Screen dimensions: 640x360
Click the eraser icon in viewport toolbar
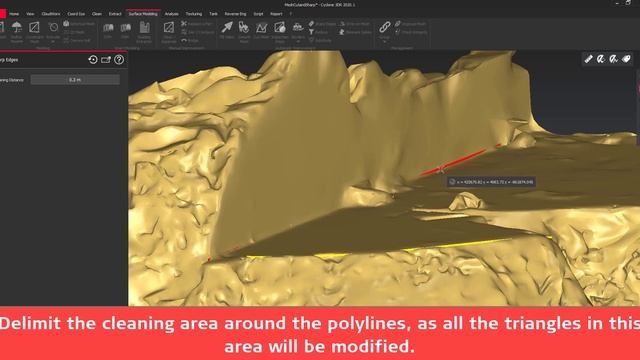pyautogui.click(x=626, y=59)
